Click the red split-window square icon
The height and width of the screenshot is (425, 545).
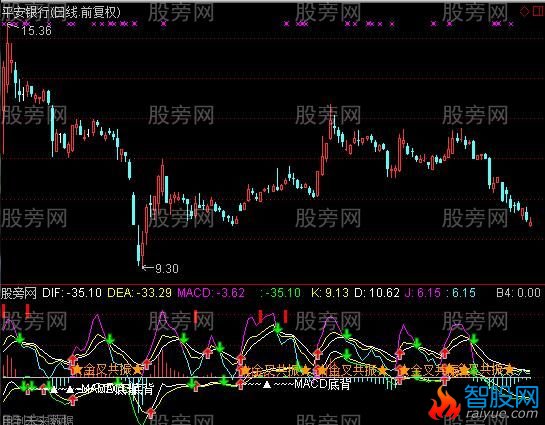coord(538,11)
